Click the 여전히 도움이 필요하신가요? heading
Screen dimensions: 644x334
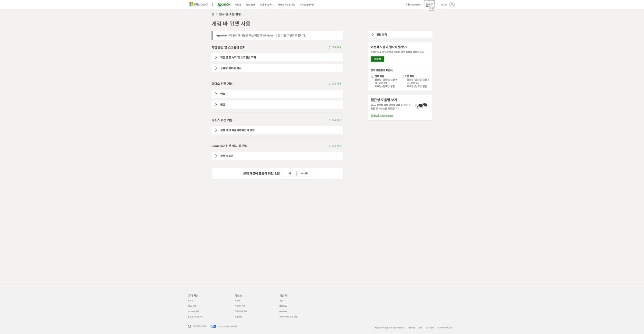pyautogui.click(x=389, y=47)
